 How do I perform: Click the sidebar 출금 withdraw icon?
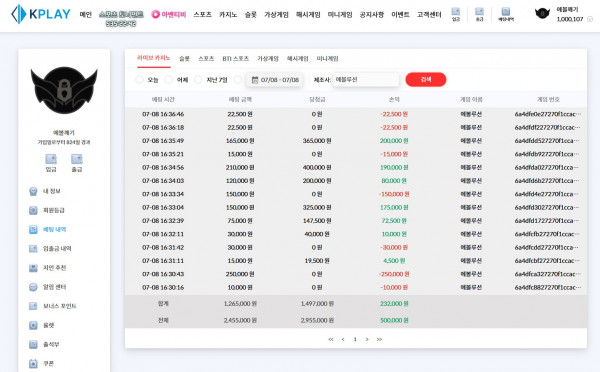77,159
